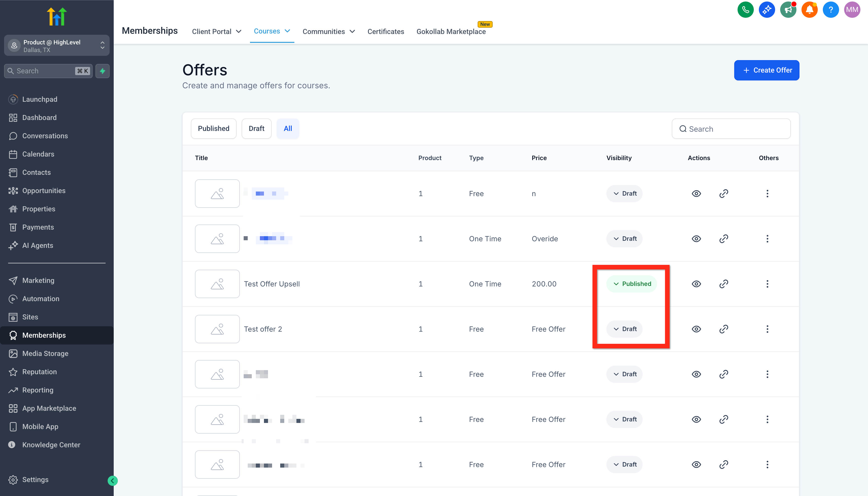868x496 pixels.
Task: Open three-dot menu for Test offer 2
Action: coord(767,329)
